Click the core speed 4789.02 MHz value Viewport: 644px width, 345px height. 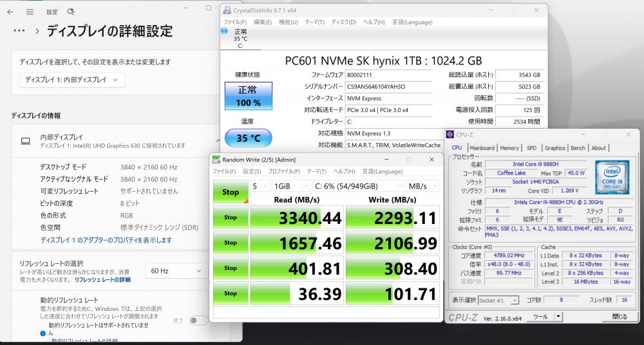[x=509, y=256]
